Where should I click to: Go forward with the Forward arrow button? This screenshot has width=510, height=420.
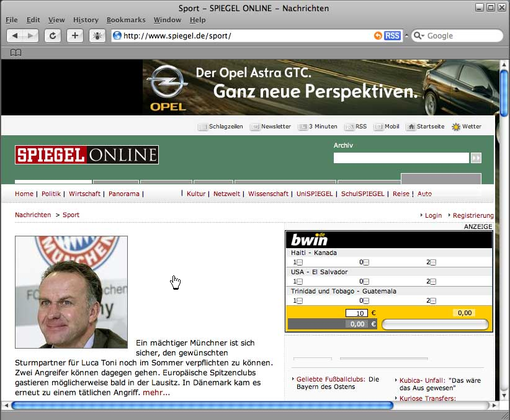coord(30,35)
